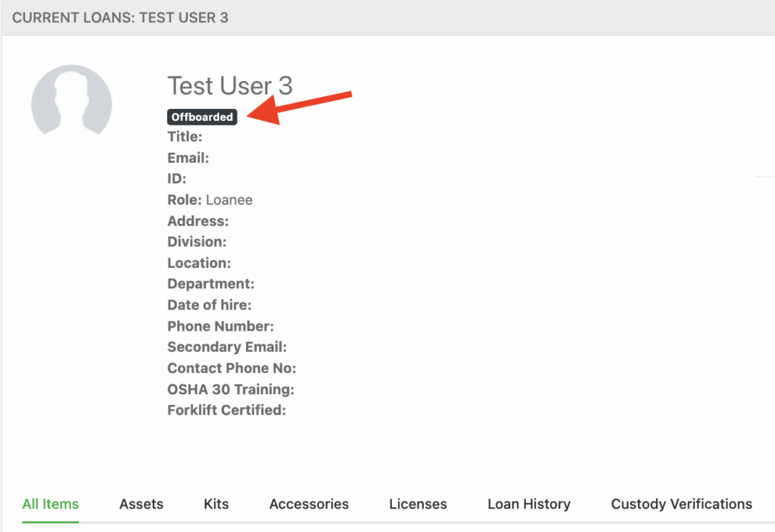The image size is (775, 532).
Task: Click the red arrow annotation
Action: [x=302, y=107]
